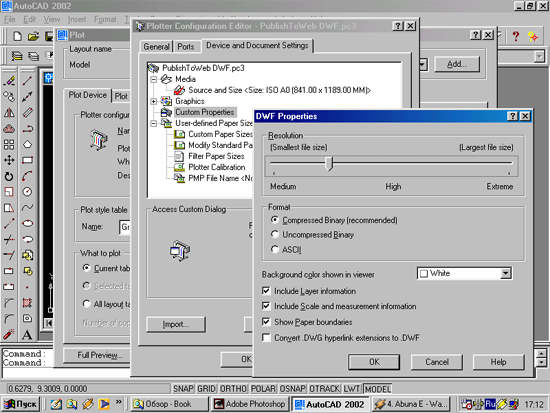Click the Open file toolbar icon
This screenshot has width=550, height=413.
pyautogui.click(x=33, y=36)
